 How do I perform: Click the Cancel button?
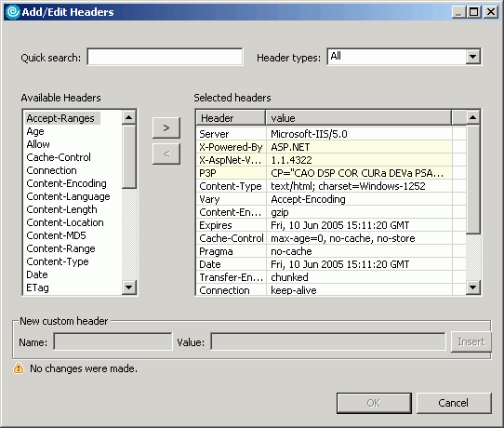(454, 403)
